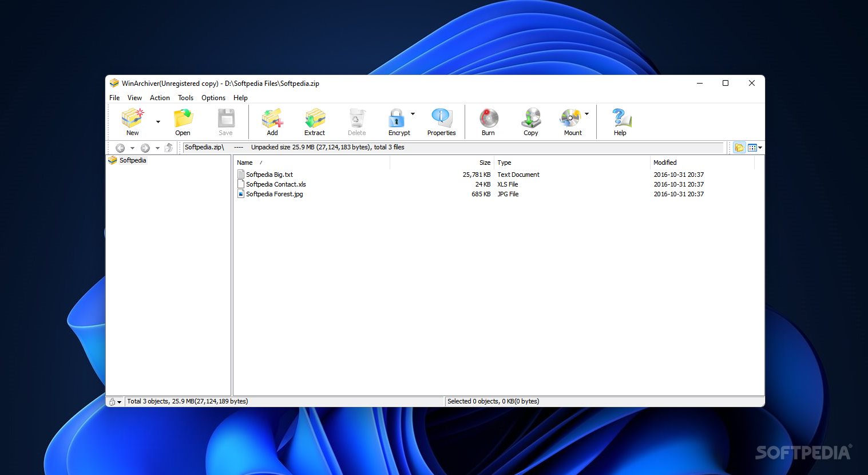Minimize the WinArchiver window

[x=699, y=83]
